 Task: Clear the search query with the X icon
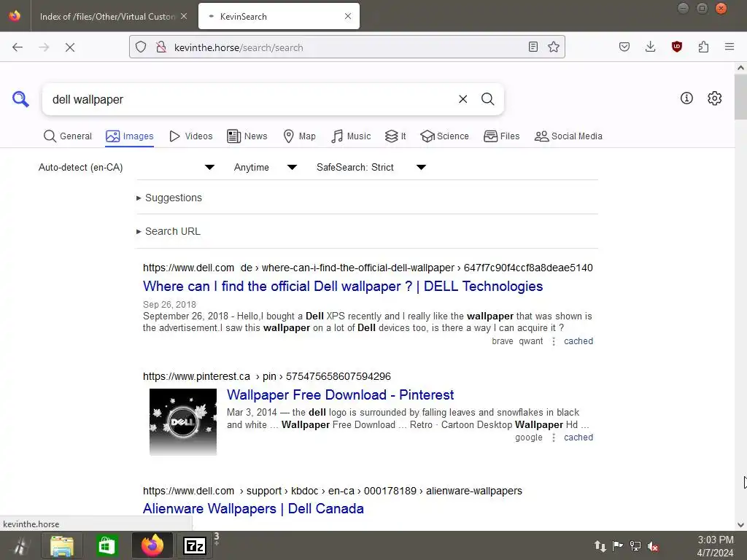click(x=462, y=99)
